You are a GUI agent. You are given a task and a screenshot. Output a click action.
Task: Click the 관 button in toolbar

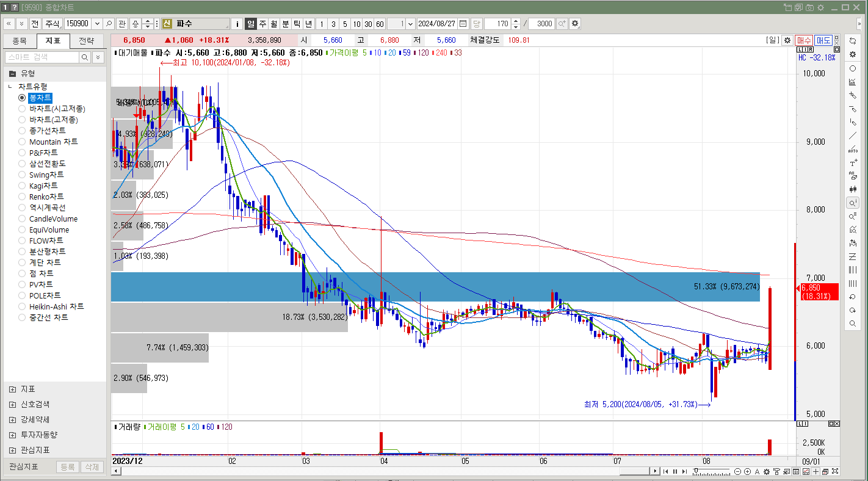122,24
